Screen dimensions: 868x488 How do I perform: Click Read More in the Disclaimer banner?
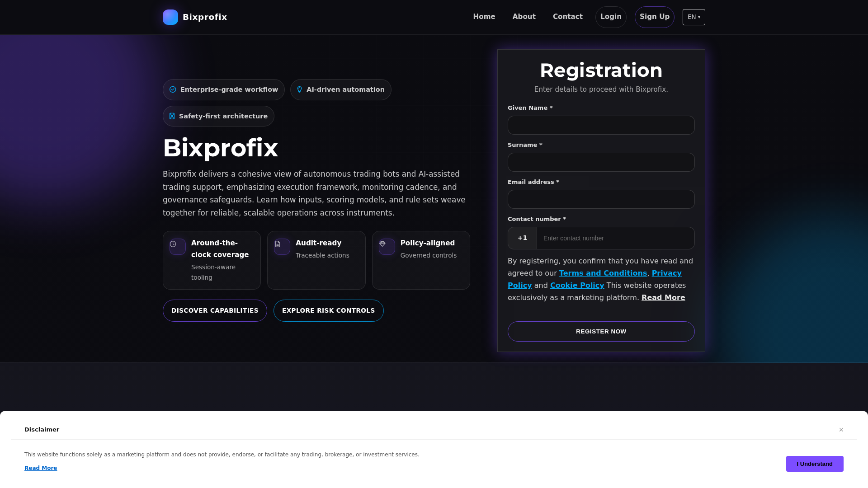click(x=41, y=468)
